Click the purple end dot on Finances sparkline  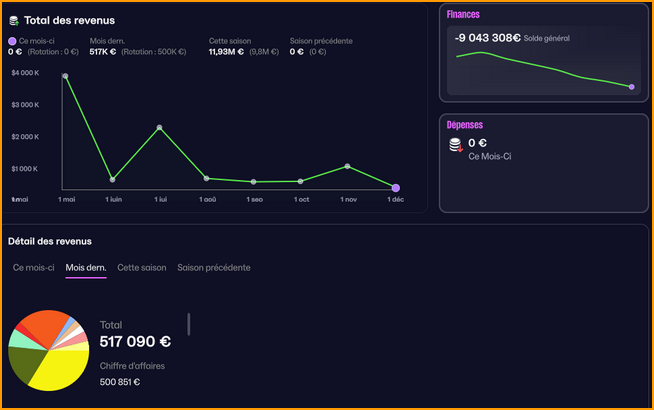[632, 87]
